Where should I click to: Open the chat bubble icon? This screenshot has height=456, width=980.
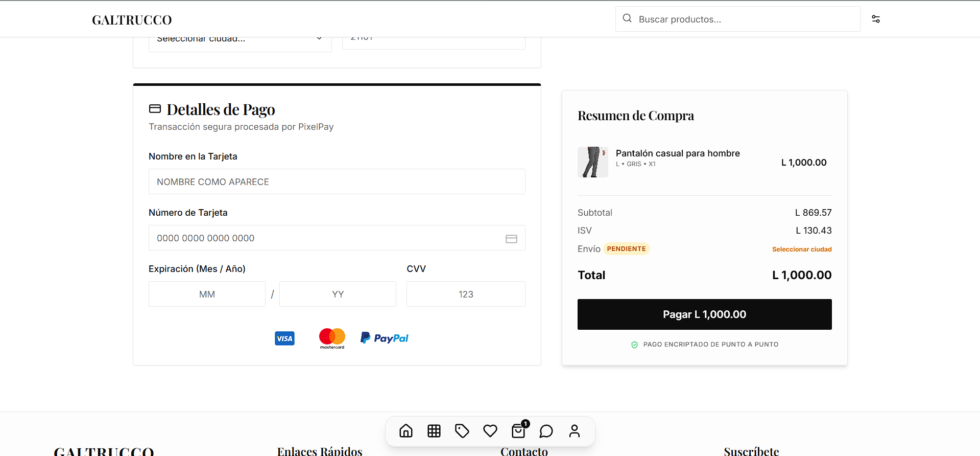point(546,431)
